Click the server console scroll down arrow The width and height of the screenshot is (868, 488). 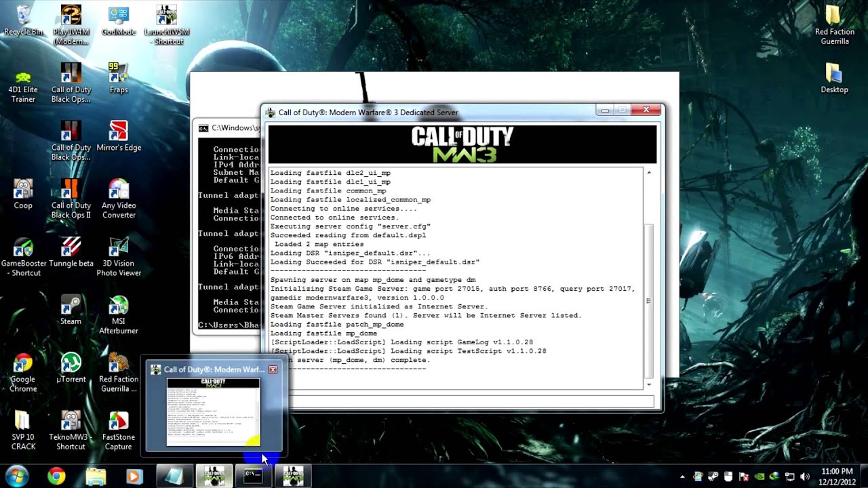coord(649,384)
